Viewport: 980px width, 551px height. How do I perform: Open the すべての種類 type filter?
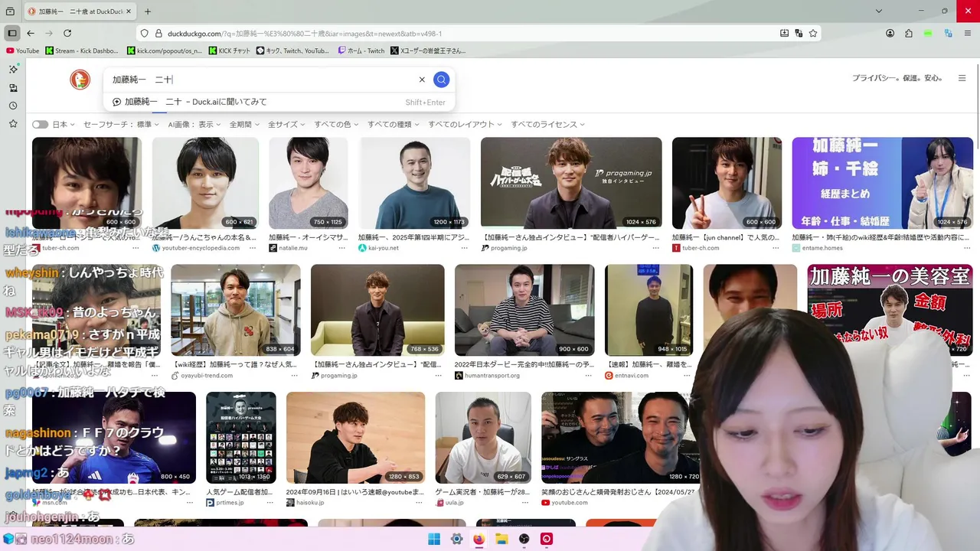tap(393, 124)
